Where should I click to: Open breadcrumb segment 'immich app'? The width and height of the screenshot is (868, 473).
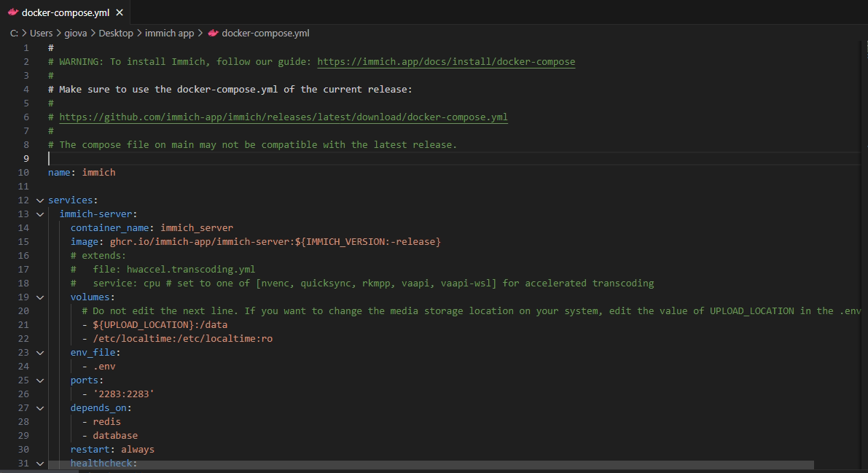coord(169,34)
